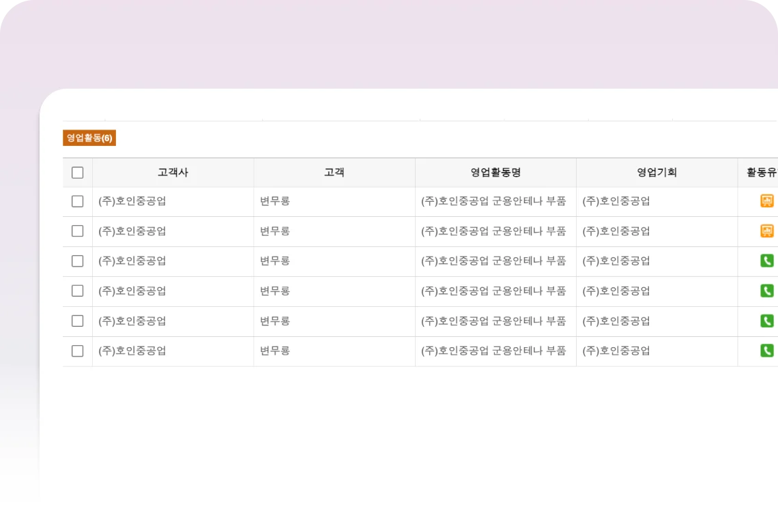The height and width of the screenshot is (532, 778).
Task: Sort by the 고객사 column header
Action: [173, 173]
